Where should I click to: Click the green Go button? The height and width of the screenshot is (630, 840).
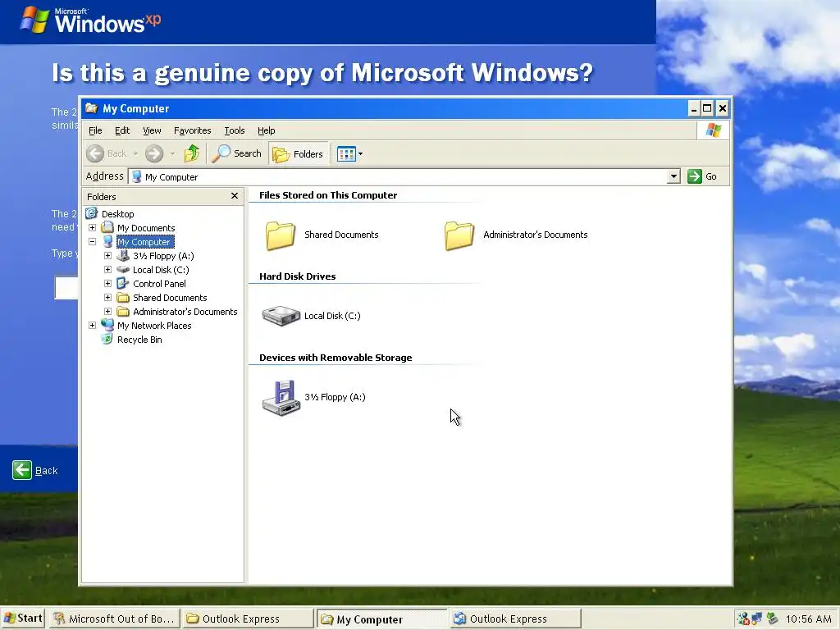[x=702, y=176]
